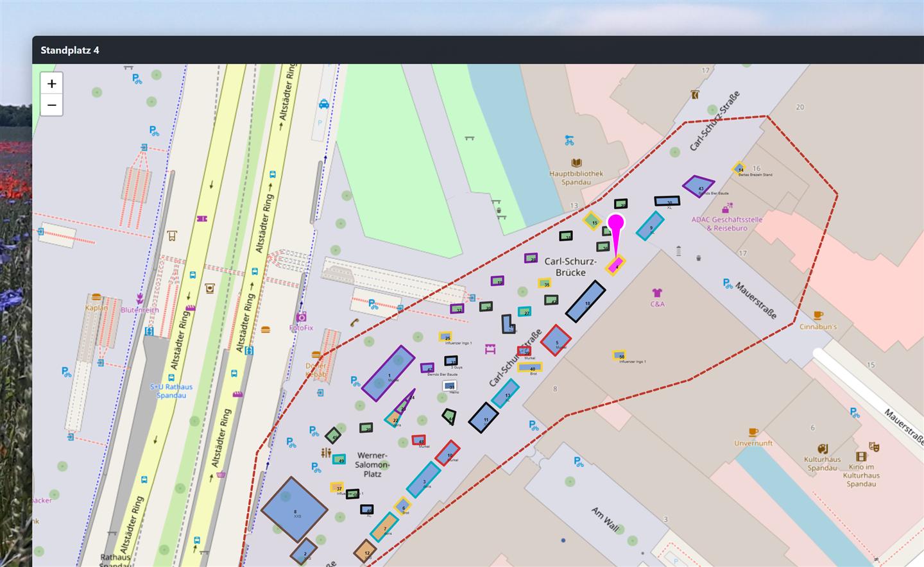The image size is (924, 567).
Task: Click the Kaplan fast food burger icon
Action: click(96, 297)
